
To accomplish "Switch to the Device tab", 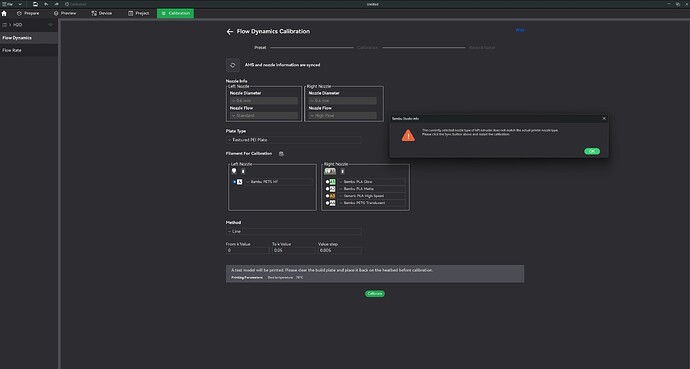I will [x=101, y=13].
